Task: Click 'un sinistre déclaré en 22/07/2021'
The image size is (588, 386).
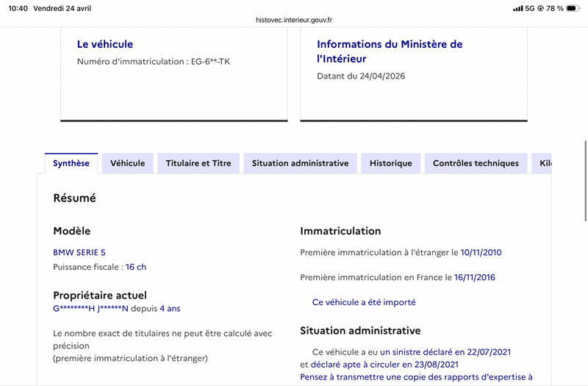Action: coord(445,352)
